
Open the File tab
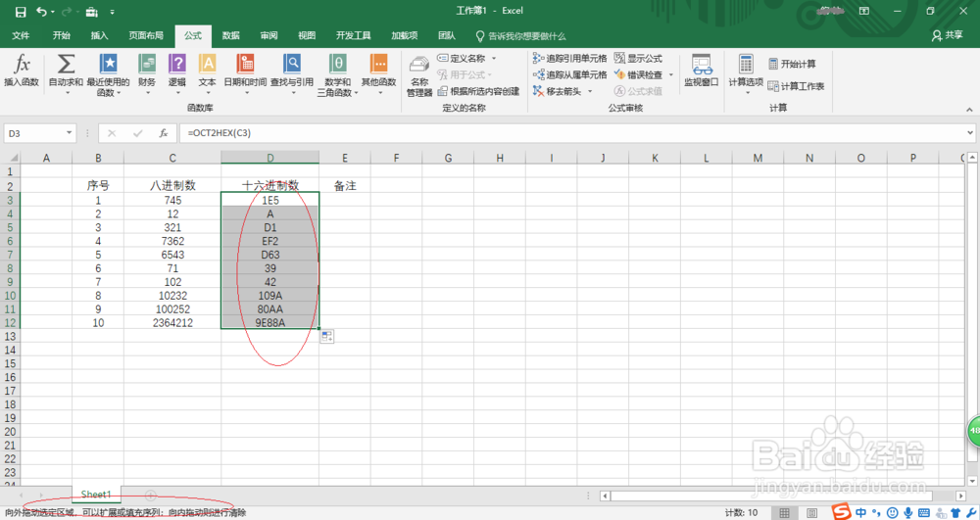point(21,35)
